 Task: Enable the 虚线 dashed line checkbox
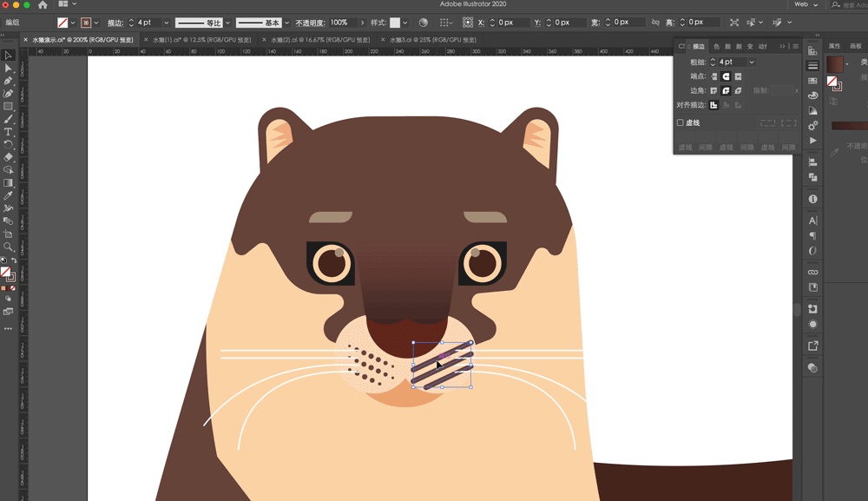681,123
